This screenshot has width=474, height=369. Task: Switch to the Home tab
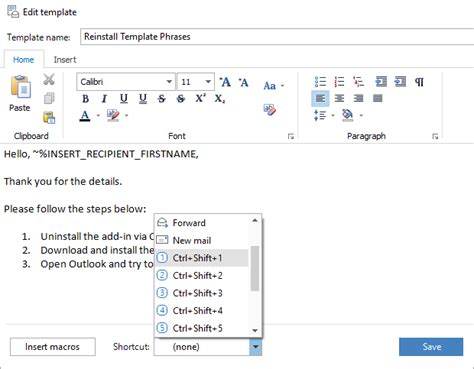(23, 60)
